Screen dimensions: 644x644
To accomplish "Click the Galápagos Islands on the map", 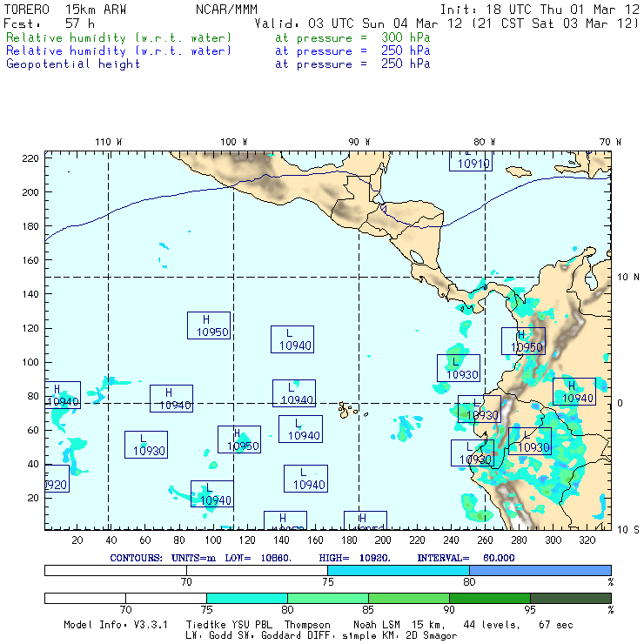I will pos(347,408).
